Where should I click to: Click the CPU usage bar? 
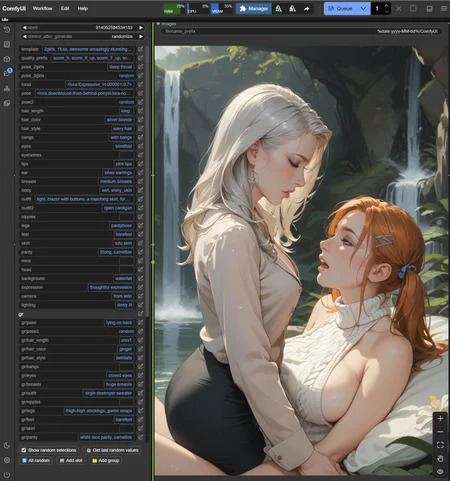[x=198, y=9]
